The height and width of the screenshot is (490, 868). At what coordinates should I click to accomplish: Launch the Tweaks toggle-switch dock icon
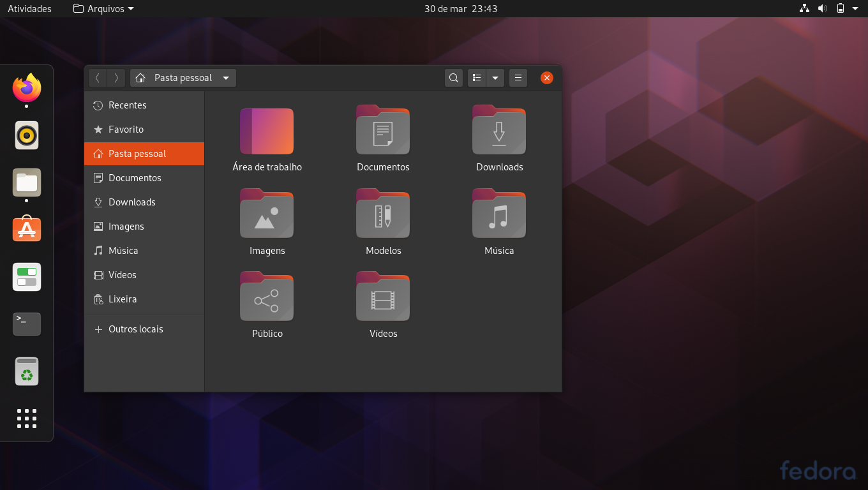[27, 277]
